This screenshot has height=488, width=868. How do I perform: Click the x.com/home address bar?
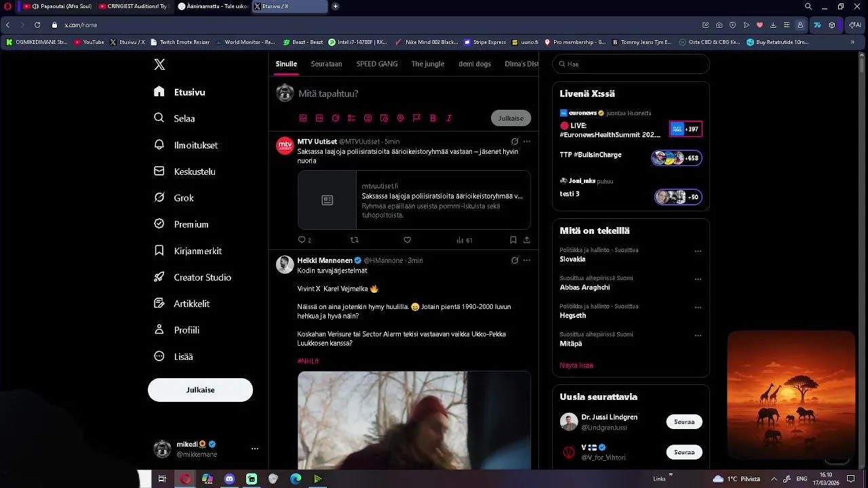tap(81, 25)
